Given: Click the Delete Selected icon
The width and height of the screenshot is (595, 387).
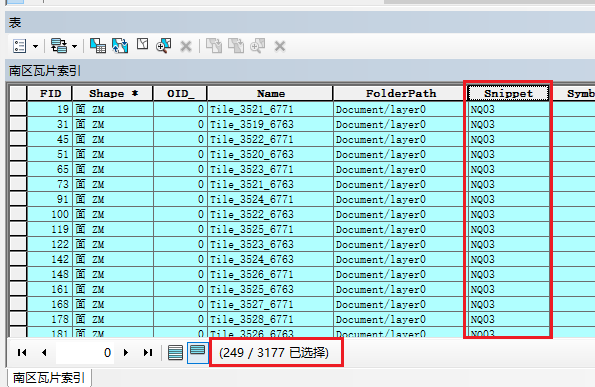Looking at the screenshot, I should click(x=186, y=47).
